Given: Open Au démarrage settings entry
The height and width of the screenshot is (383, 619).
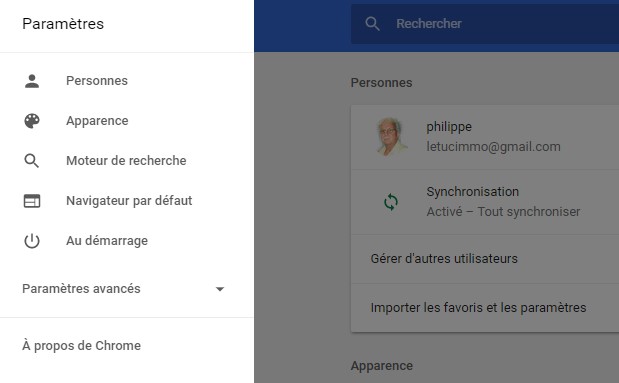Looking at the screenshot, I should coord(107,241).
